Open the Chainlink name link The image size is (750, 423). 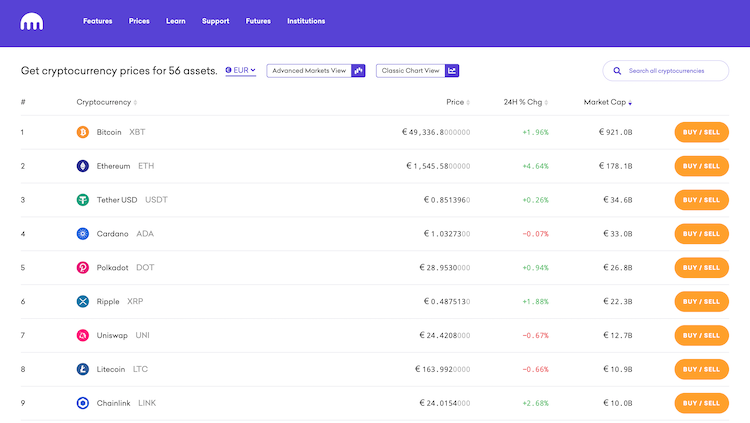[113, 403]
